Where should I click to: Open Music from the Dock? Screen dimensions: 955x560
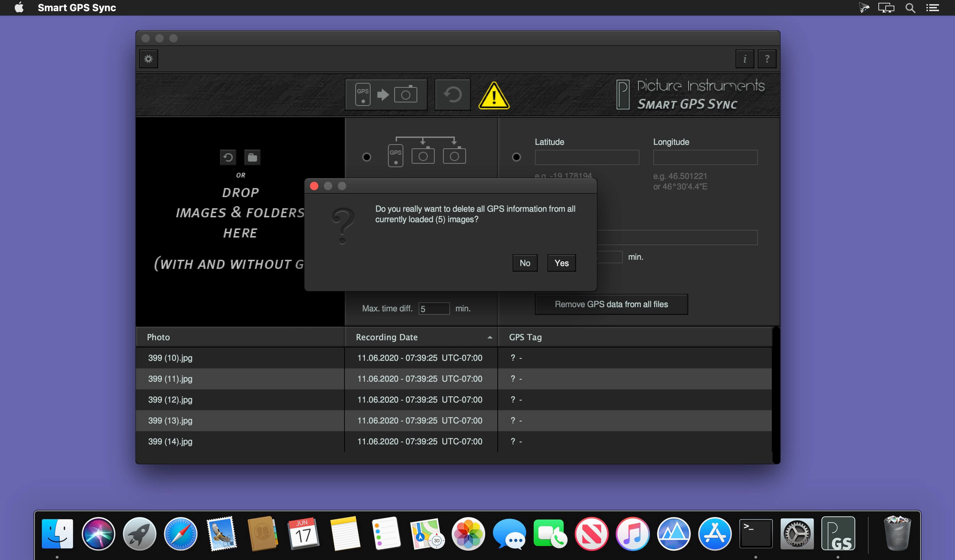pyautogui.click(x=632, y=534)
